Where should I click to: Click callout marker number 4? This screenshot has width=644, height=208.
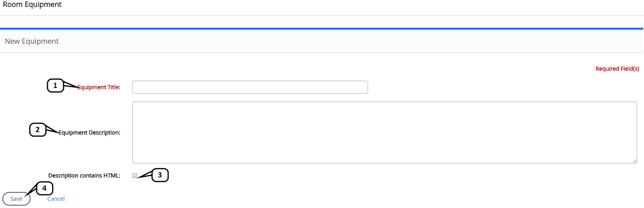coord(45,188)
